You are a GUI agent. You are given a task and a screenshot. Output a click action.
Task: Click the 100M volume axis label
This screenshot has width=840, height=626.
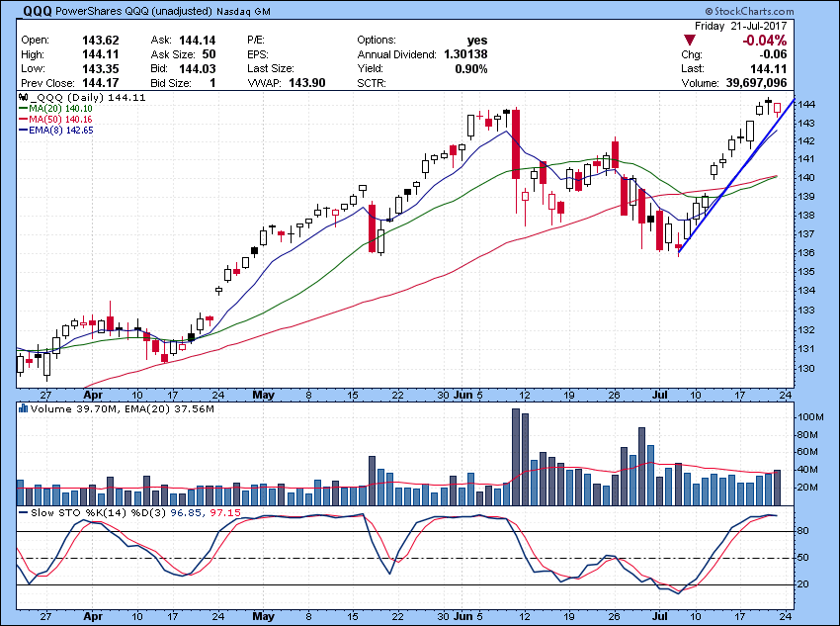(x=809, y=417)
